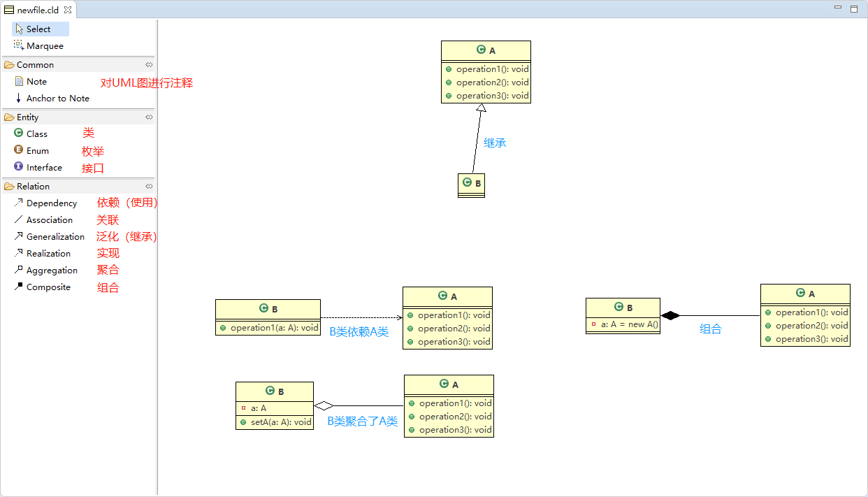
Task: Select the inheritance arrow triangle head
Action: tap(481, 108)
